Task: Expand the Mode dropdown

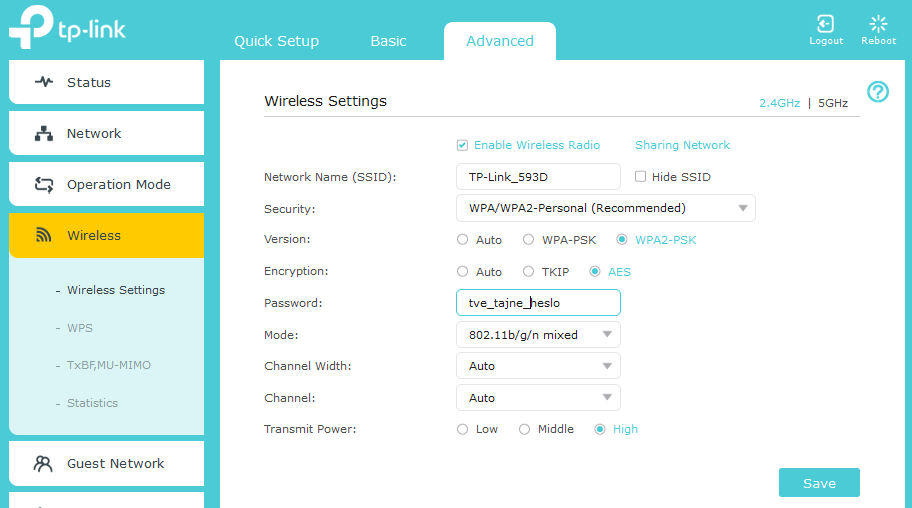Action: pos(538,335)
